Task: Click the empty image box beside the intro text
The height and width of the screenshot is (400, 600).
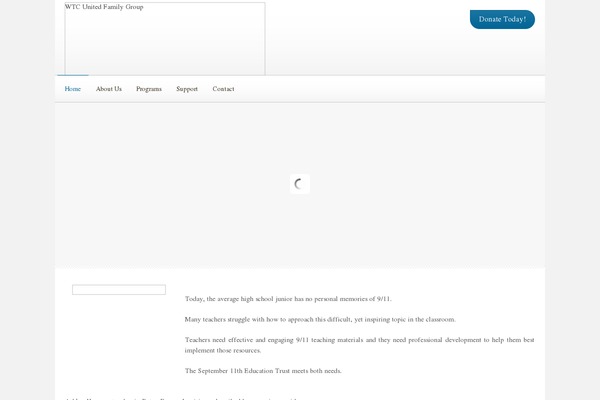Action: 119,290
